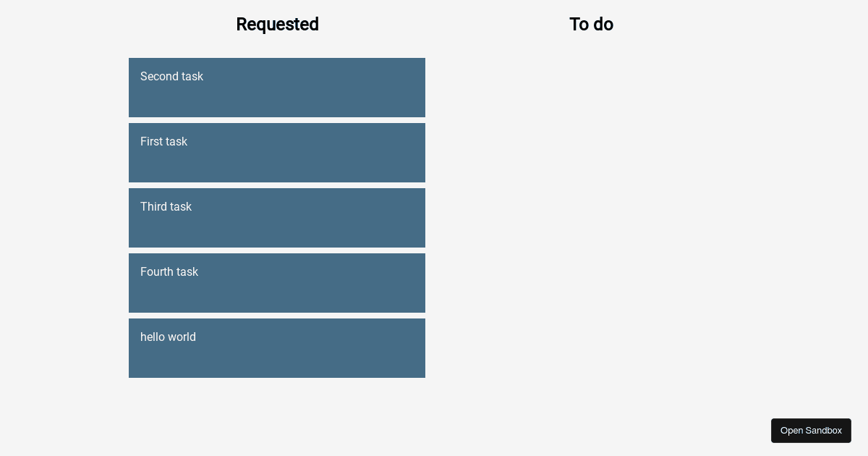The height and width of the screenshot is (456, 868).
Task: Click the To do column heading
Action: [591, 25]
